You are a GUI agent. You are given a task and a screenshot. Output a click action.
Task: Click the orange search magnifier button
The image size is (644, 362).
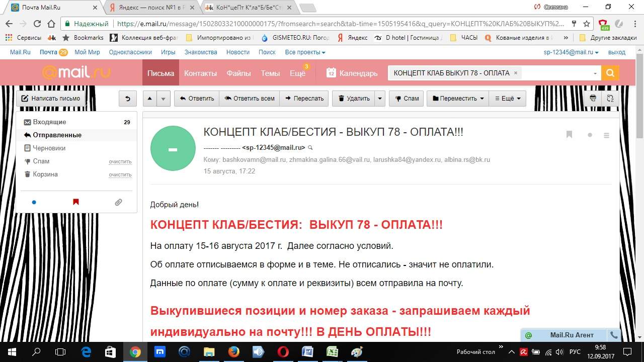(x=610, y=73)
